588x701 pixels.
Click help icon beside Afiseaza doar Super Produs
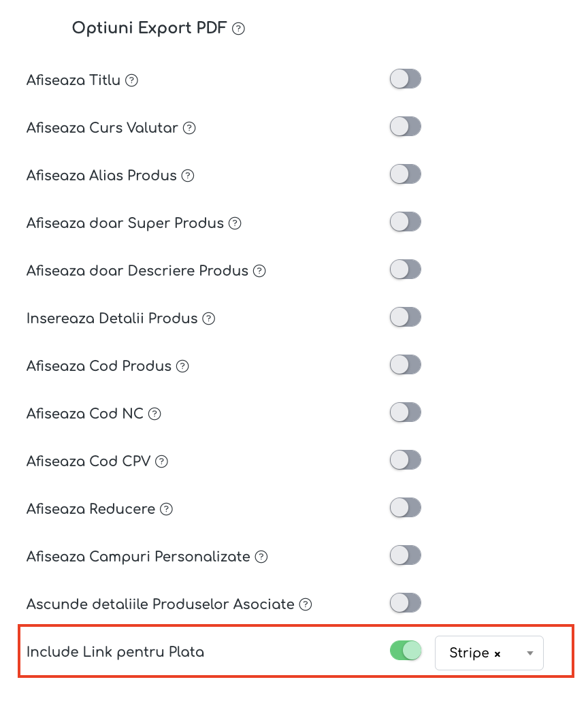[235, 223]
